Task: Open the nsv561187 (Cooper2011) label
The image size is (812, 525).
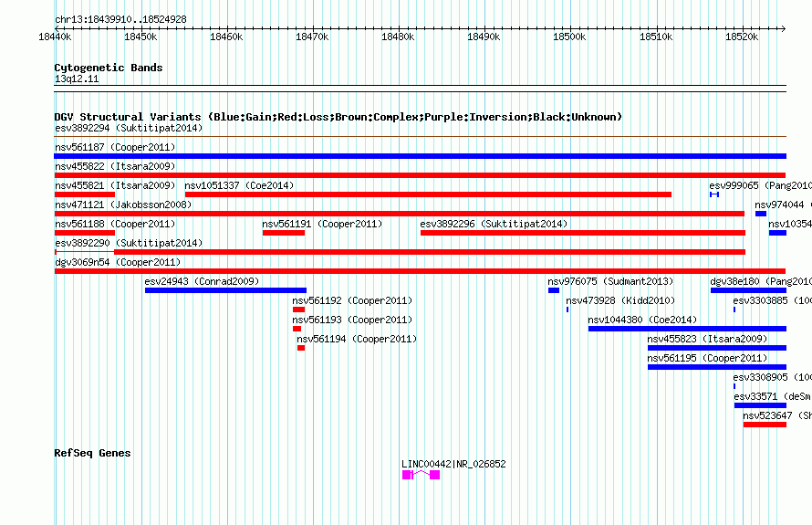Action: [x=115, y=147]
